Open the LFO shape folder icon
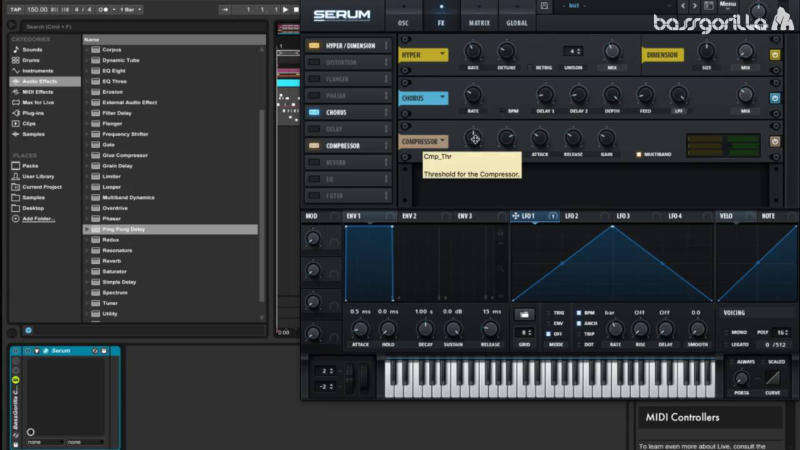Screen dimensions: 800x450 (x=524, y=315)
